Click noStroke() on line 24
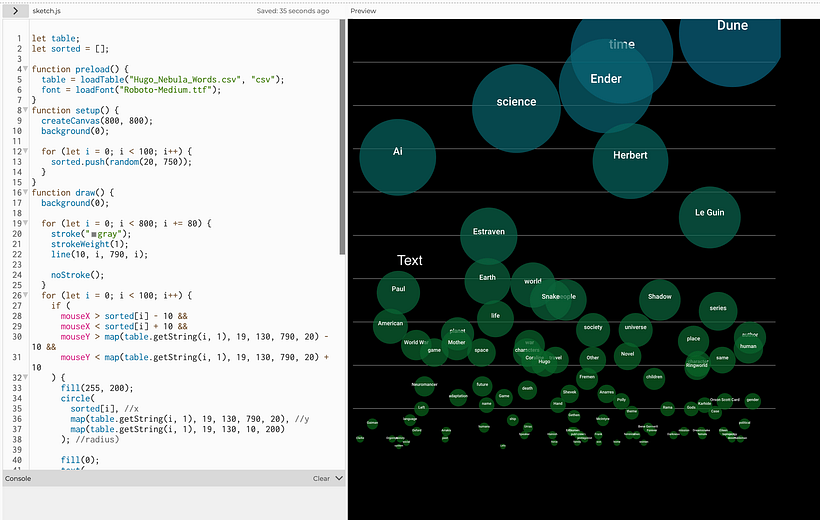 click(77, 275)
